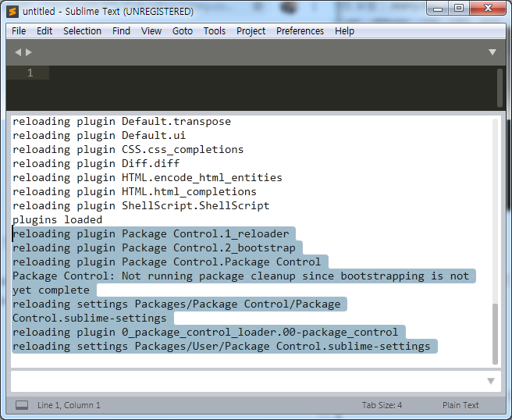Click 'HTML.html_completions' console line
Image resolution: width=512 pixels, height=420 pixels.
point(134,192)
